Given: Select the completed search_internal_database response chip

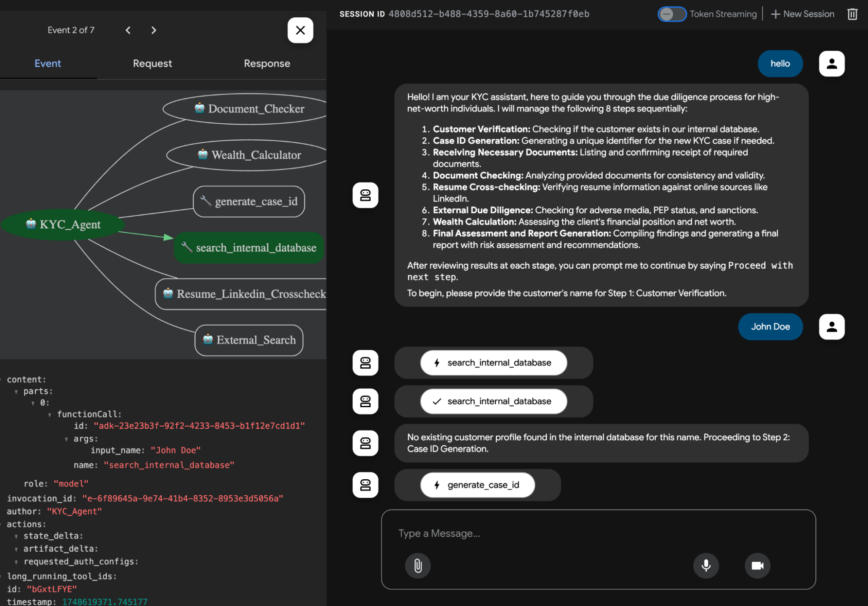Looking at the screenshot, I should click(x=493, y=401).
